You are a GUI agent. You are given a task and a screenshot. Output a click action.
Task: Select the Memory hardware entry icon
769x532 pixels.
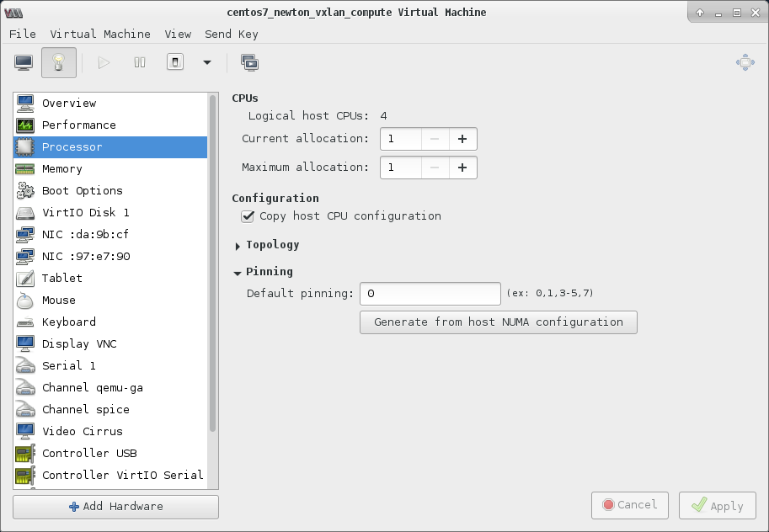[26, 169]
